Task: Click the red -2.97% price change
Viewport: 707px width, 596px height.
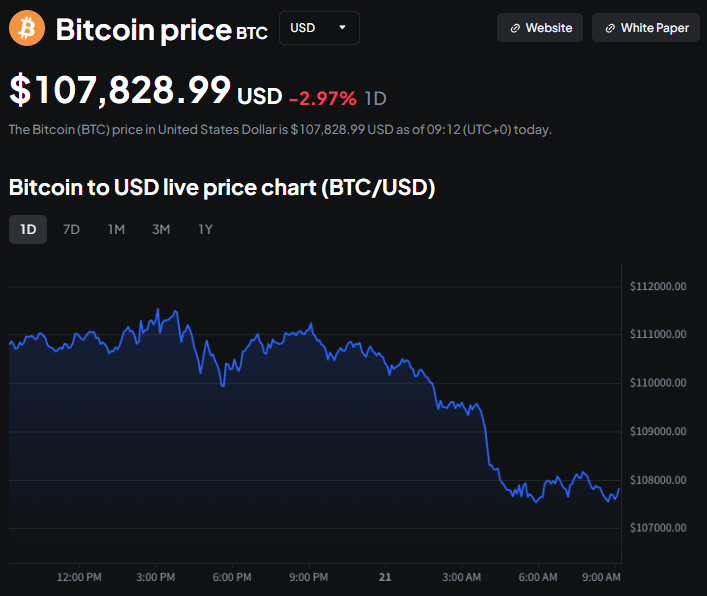Action: (322, 97)
